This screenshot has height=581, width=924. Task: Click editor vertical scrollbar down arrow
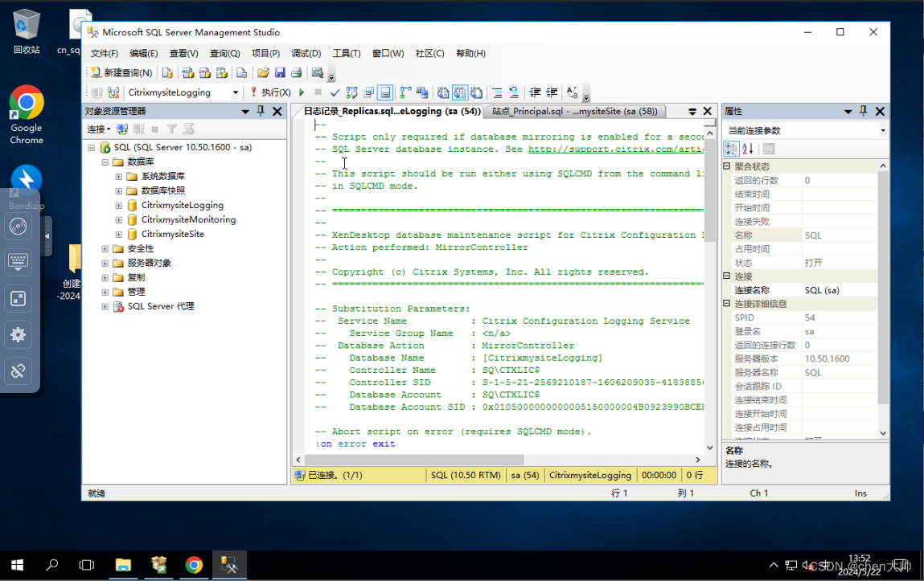click(x=710, y=448)
